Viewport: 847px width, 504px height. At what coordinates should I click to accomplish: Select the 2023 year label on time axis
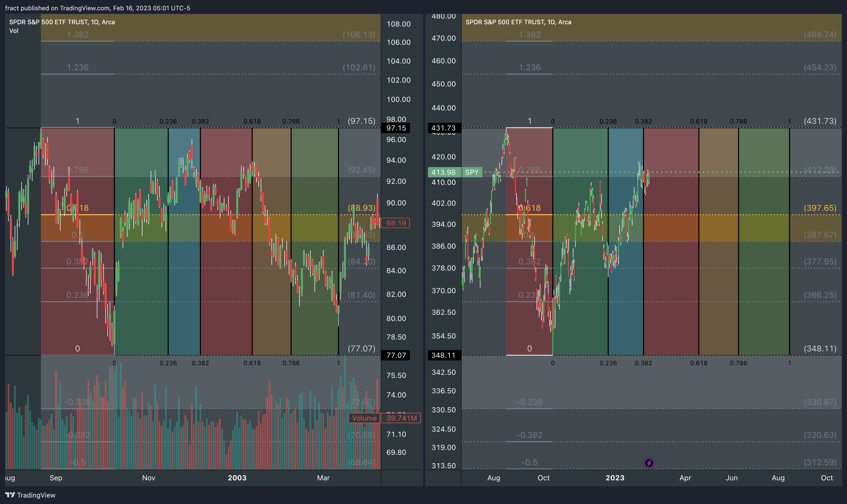point(615,478)
